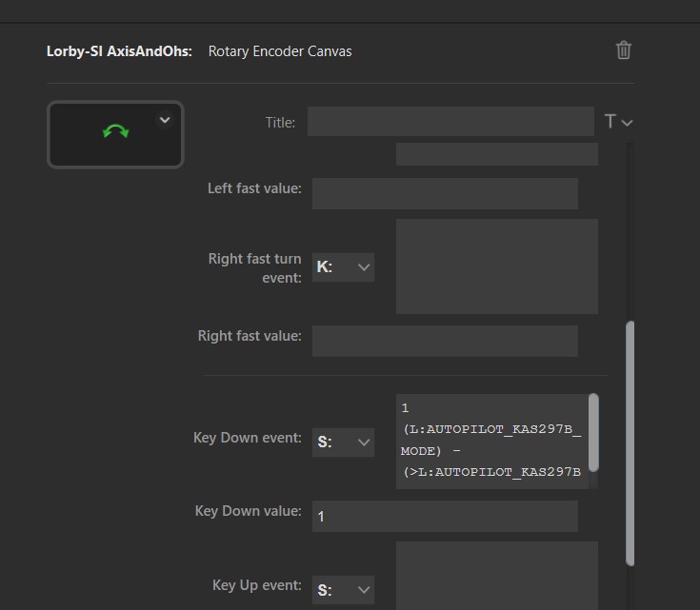Delete the action with the trash icon
Viewport: 700px width, 610px height.
624,50
